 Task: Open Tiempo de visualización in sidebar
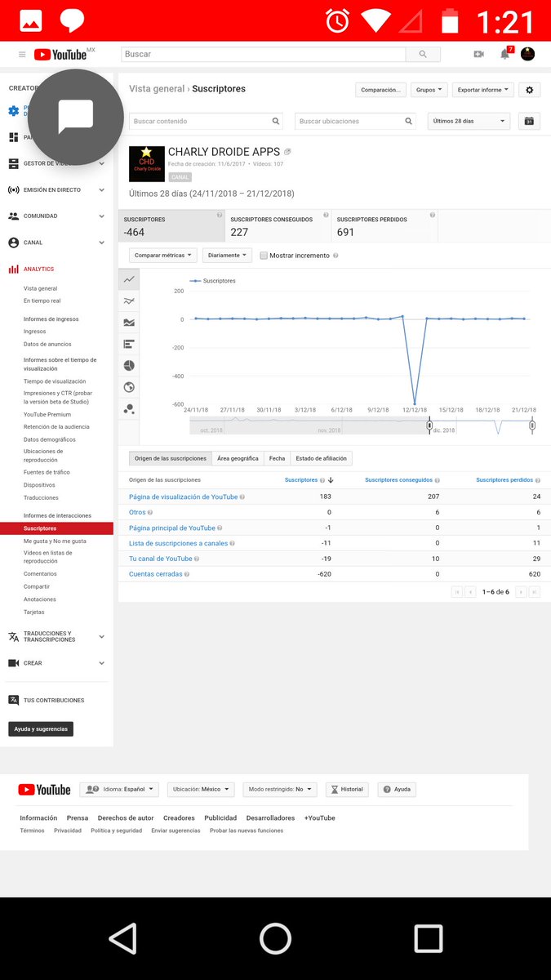55,381
